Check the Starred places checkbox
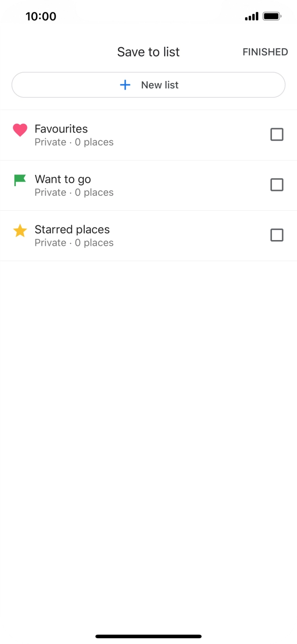This screenshot has height=644, width=297. [x=277, y=235]
